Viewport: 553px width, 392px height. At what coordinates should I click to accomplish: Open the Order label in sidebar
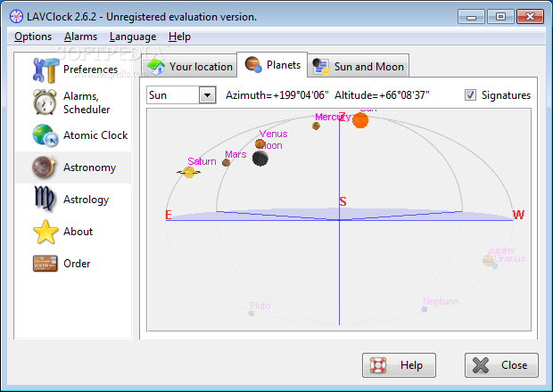tap(77, 264)
